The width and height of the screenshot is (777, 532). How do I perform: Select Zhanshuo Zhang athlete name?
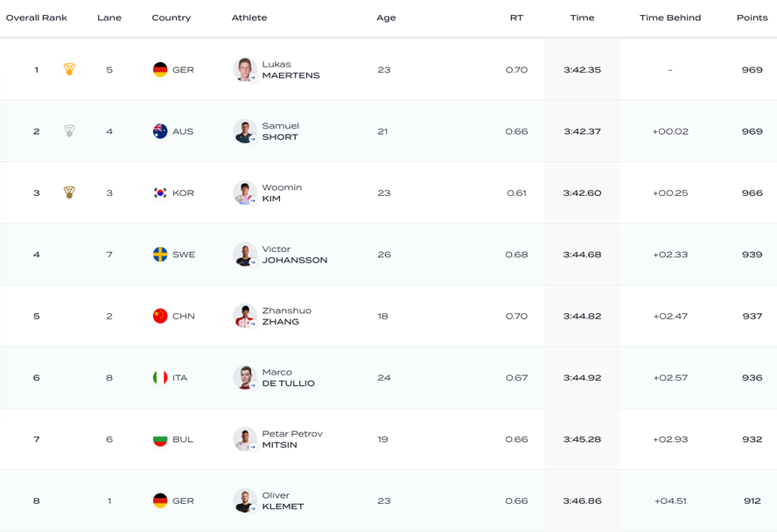point(286,316)
